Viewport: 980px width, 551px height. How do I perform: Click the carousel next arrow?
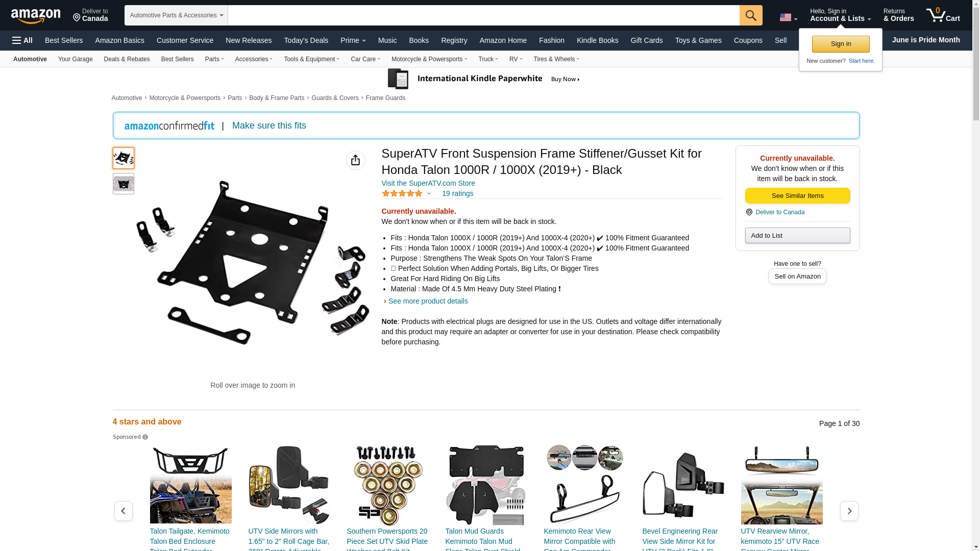click(849, 511)
